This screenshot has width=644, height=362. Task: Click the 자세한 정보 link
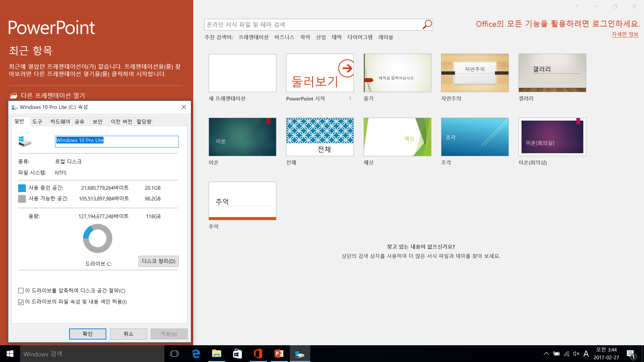[625, 34]
